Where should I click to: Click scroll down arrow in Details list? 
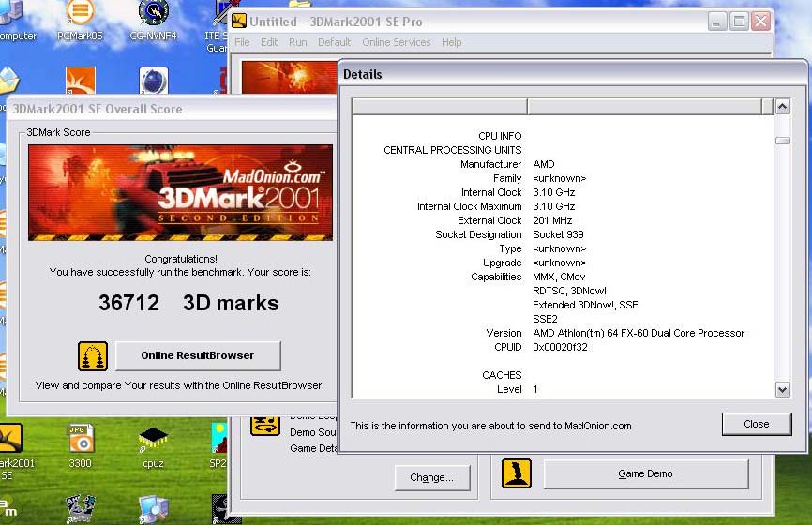pyautogui.click(x=783, y=389)
